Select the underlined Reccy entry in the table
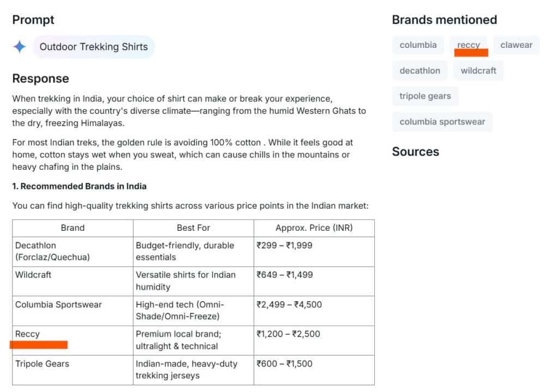Viewport: 558px width, 392px height. pos(27,334)
